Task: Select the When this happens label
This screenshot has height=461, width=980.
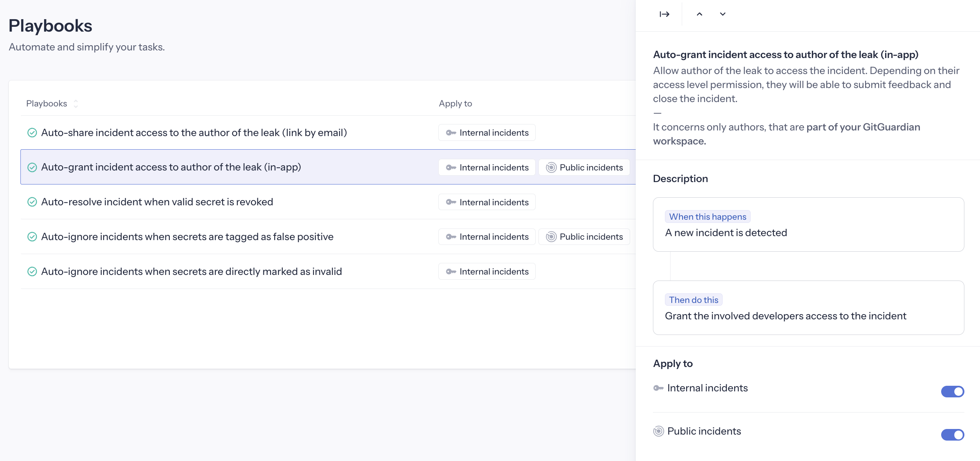Action: (707, 216)
